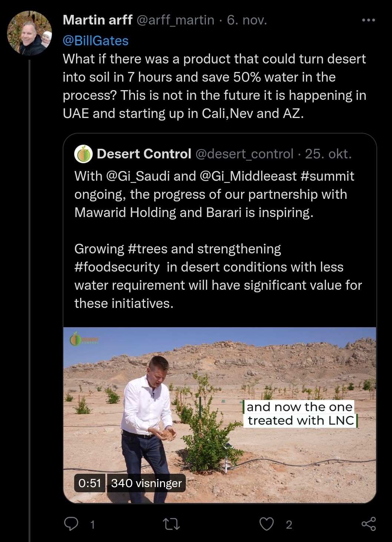Viewport: 392px width, 542px height.
Task: Open the #summit hashtag
Action: [327, 176]
